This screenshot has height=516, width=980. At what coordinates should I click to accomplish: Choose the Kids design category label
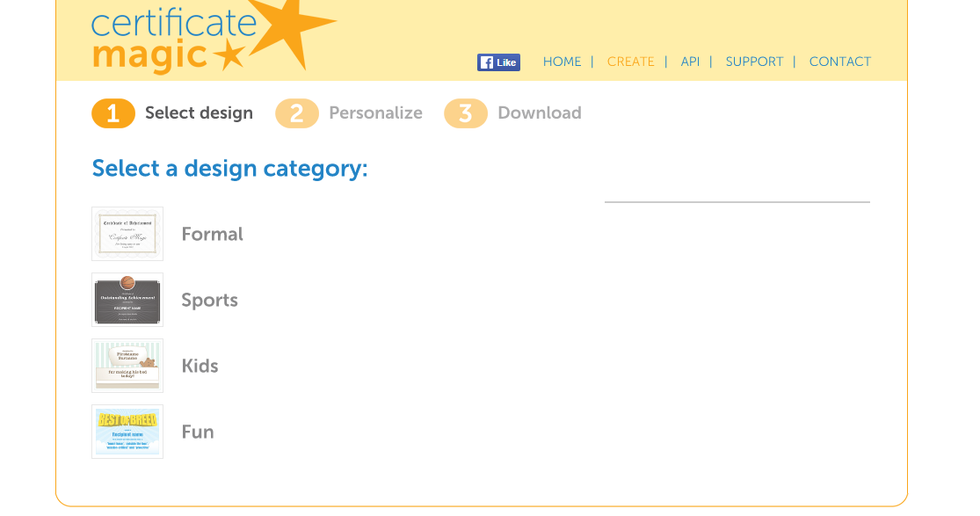click(200, 366)
